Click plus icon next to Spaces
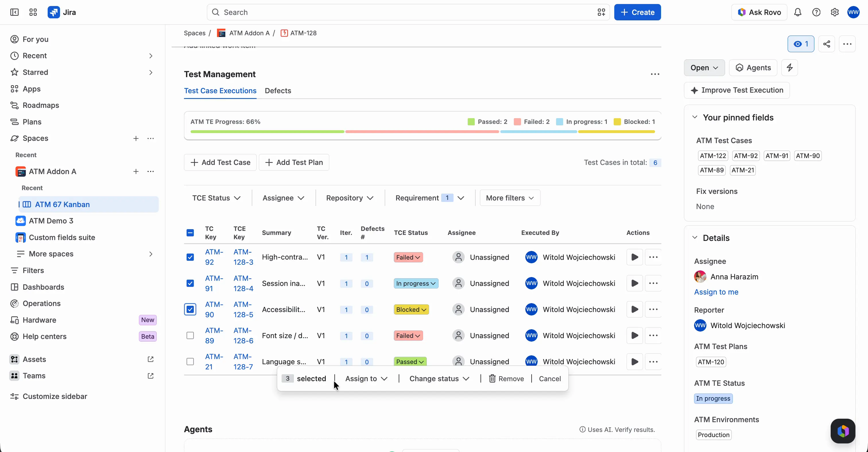This screenshot has width=868, height=452. (136, 139)
